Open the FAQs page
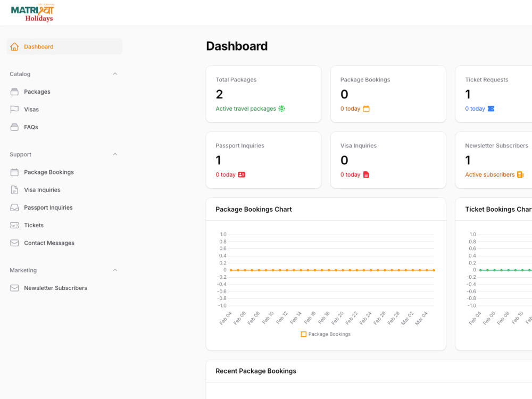Image resolution: width=532 pixels, height=399 pixels. tap(64, 127)
